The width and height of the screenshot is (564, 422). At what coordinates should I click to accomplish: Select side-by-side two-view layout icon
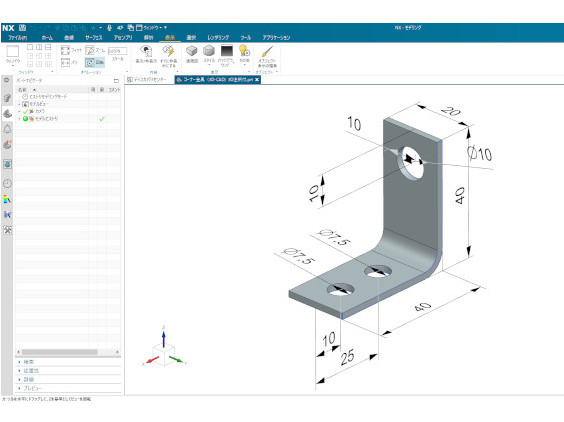click(39, 47)
